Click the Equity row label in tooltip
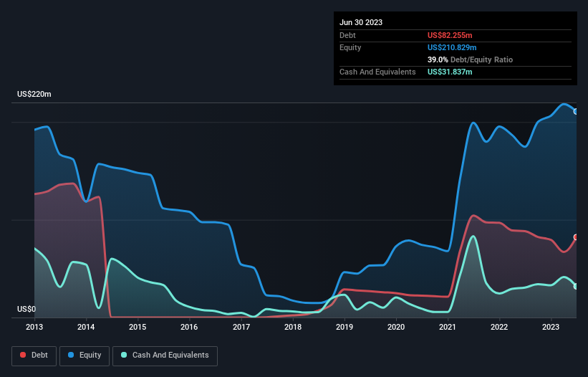This screenshot has height=377, width=588. (x=350, y=47)
